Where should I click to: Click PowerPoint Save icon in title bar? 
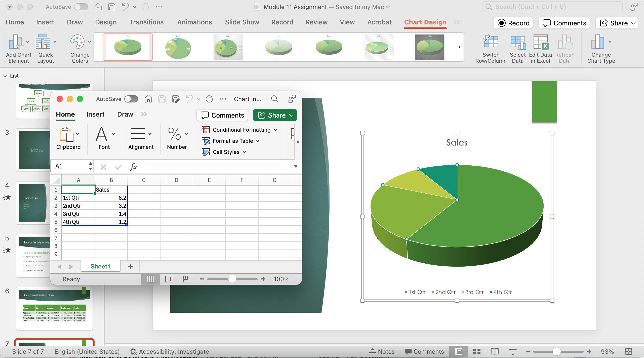click(x=112, y=7)
